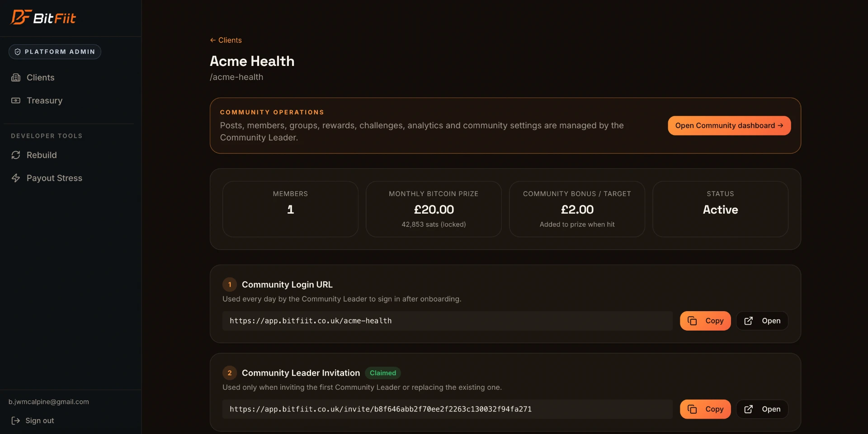
Task: Click the step 2 number badge
Action: [230, 373]
